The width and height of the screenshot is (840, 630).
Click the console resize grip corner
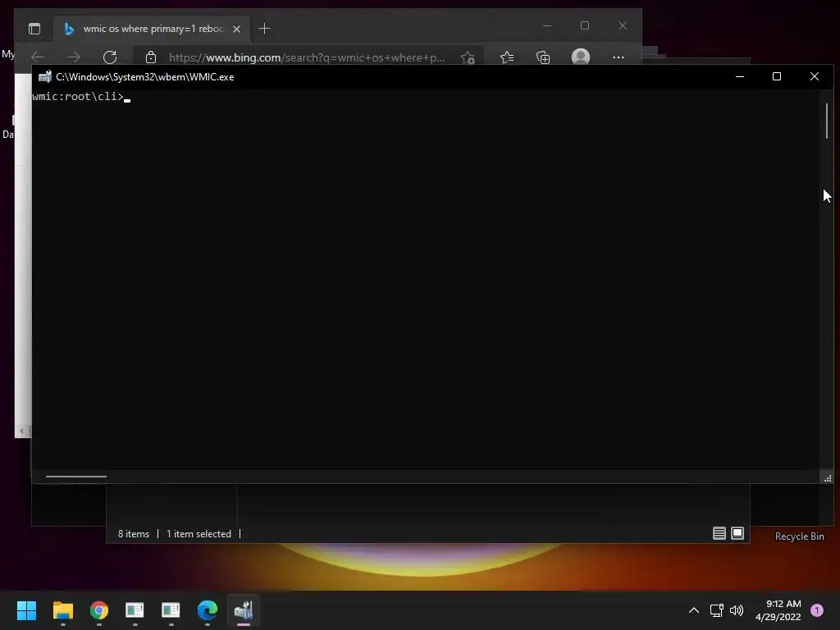click(x=828, y=478)
